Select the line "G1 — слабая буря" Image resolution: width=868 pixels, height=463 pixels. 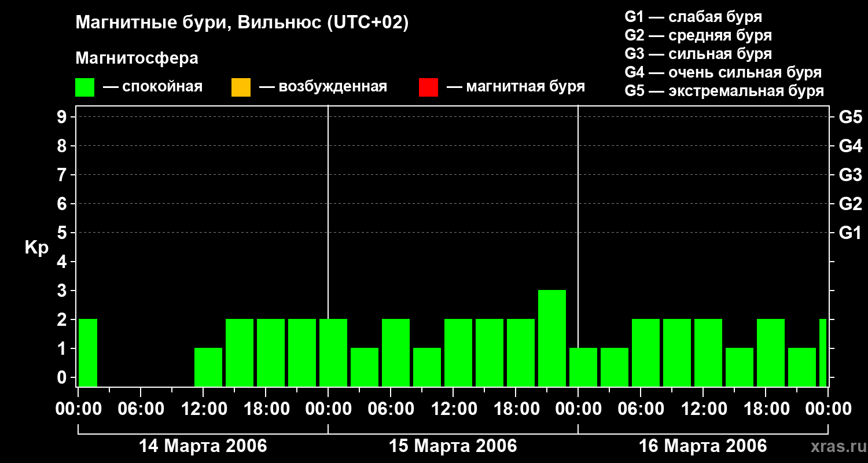pos(693,17)
